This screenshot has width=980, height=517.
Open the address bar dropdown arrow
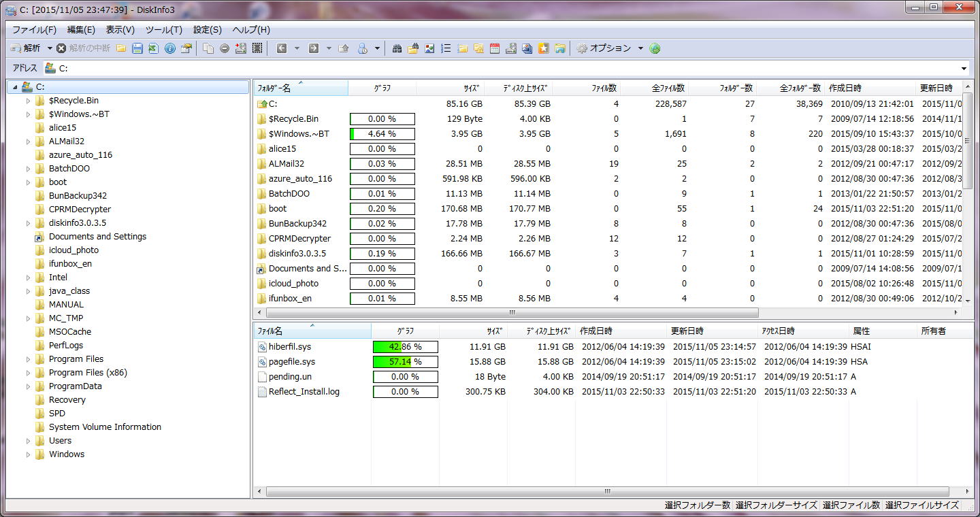point(964,68)
